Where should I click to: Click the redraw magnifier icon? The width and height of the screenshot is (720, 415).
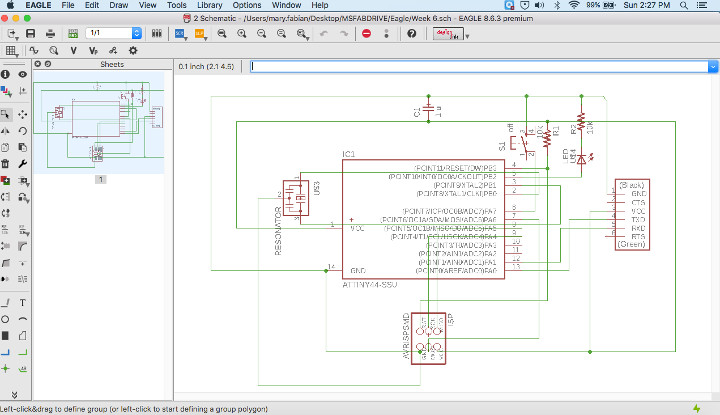[281, 34]
